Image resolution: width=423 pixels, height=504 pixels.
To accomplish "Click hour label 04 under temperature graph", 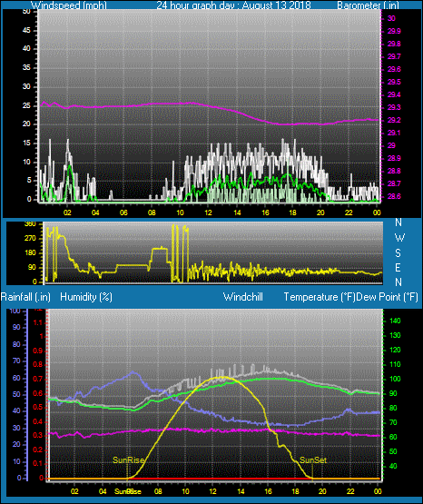I will pyautogui.click(x=103, y=491).
